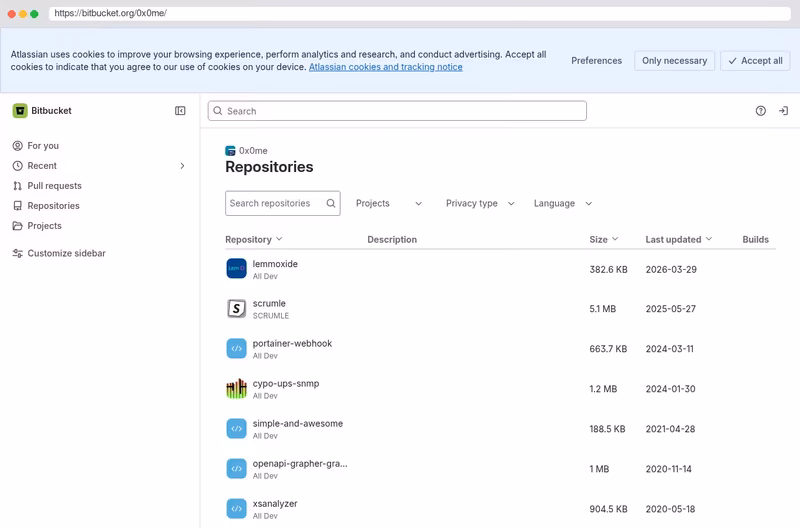Click the 663.7 KB size value
This screenshot has height=528, width=800.
pos(608,349)
